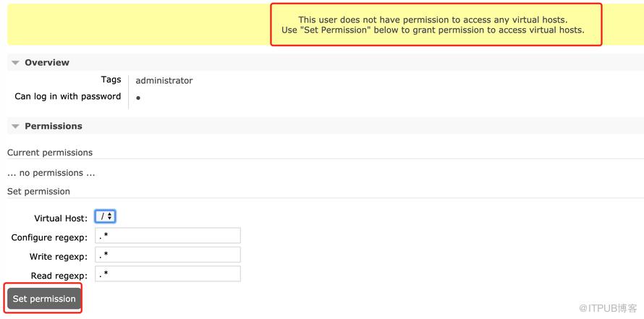
Task: Click the '... no permissions ...' text
Action: (x=51, y=173)
